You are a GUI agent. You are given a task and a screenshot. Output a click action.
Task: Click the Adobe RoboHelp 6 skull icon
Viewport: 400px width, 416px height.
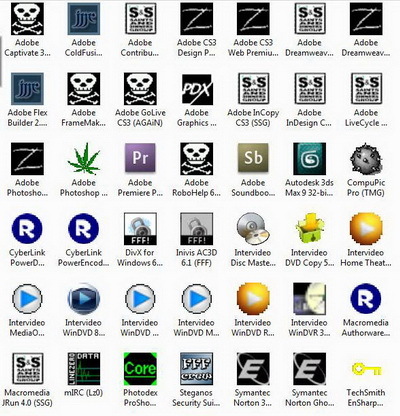pyautogui.click(x=197, y=159)
